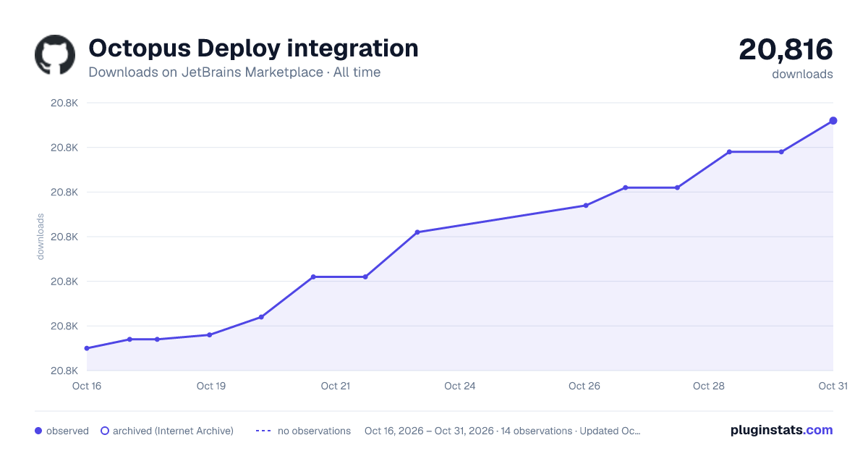Viewport: 868px width, 456px height.
Task: Click the 'Oct 26' axis label
Action: pyautogui.click(x=584, y=386)
